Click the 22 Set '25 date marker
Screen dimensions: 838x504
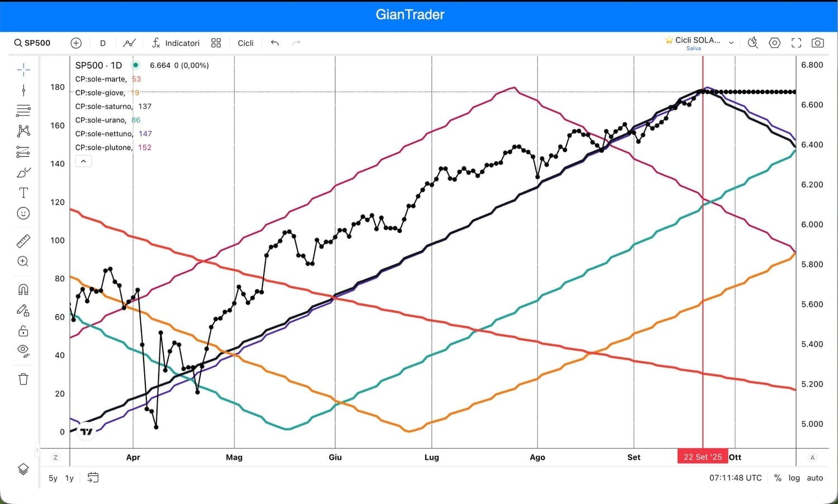pos(703,457)
